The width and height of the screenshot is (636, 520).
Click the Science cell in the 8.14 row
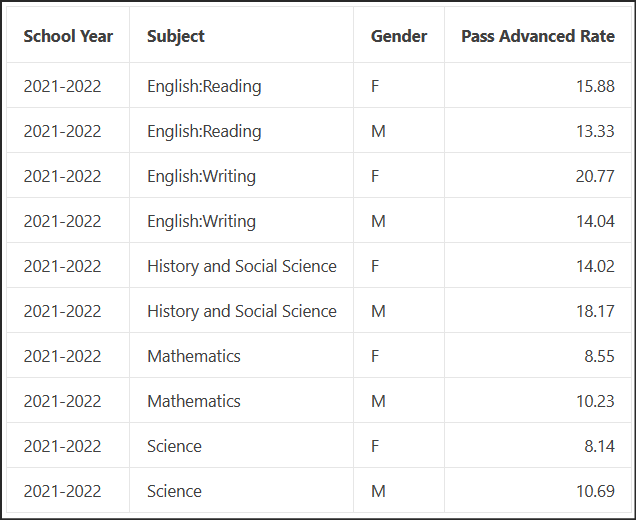(174, 446)
